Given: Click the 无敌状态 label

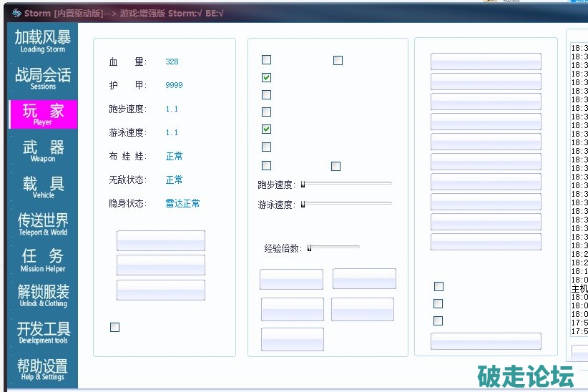Looking at the screenshot, I should tap(128, 180).
